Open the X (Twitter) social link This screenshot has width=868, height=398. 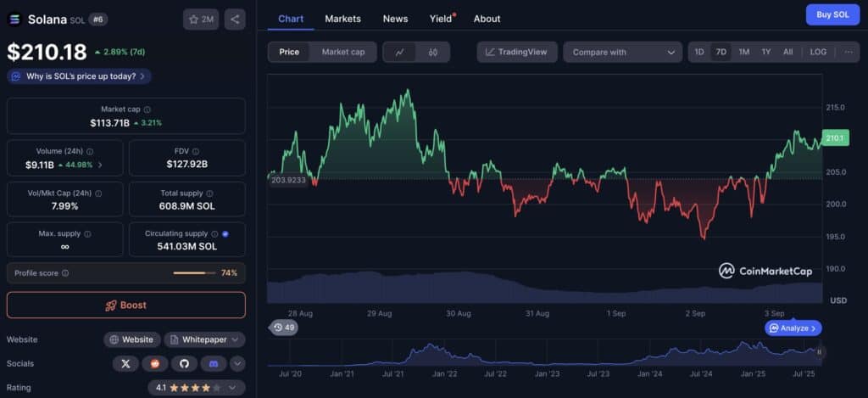(125, 364)
